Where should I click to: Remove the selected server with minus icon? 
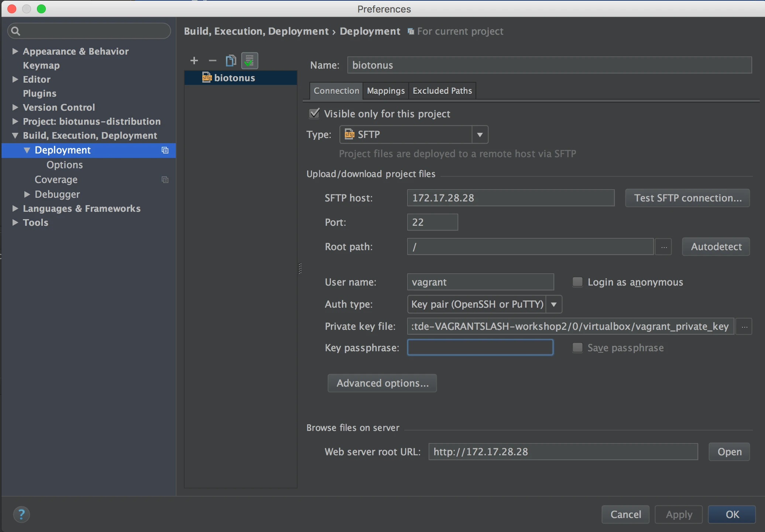click(212, 61)
